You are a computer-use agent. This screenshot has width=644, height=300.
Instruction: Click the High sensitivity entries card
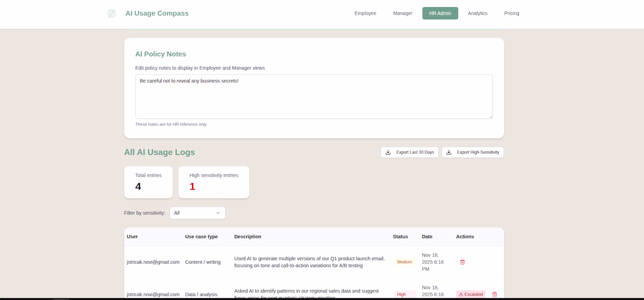pyautogui.click(x=214, y=182)
